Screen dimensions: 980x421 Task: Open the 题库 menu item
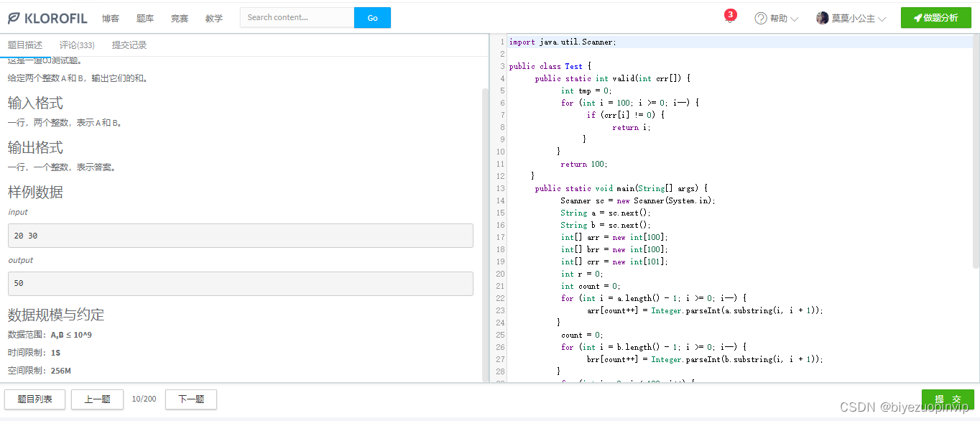(145, 19)
